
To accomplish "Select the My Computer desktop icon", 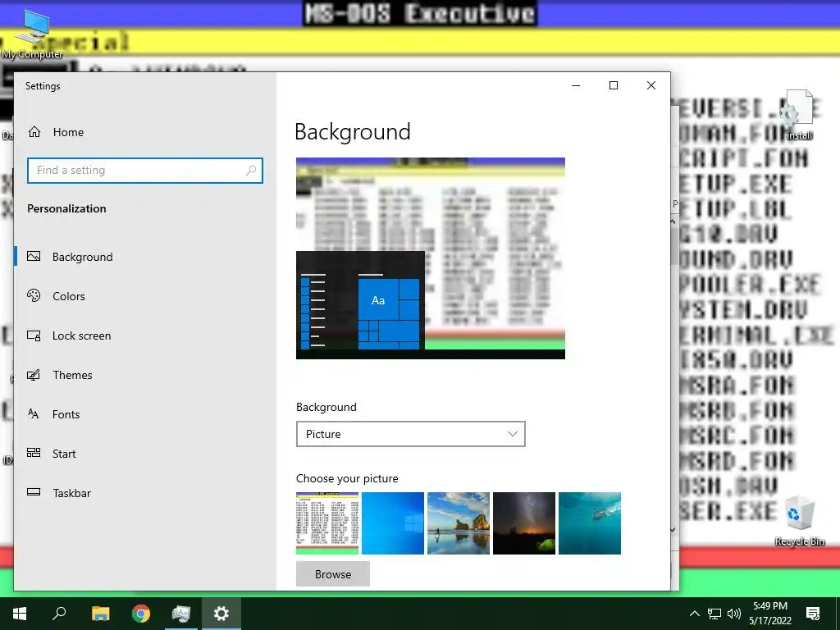I will click(x=32, y=34).
